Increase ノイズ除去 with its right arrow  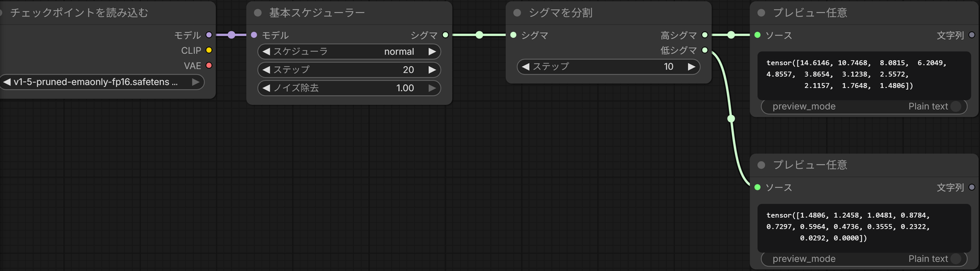point(432,88)
